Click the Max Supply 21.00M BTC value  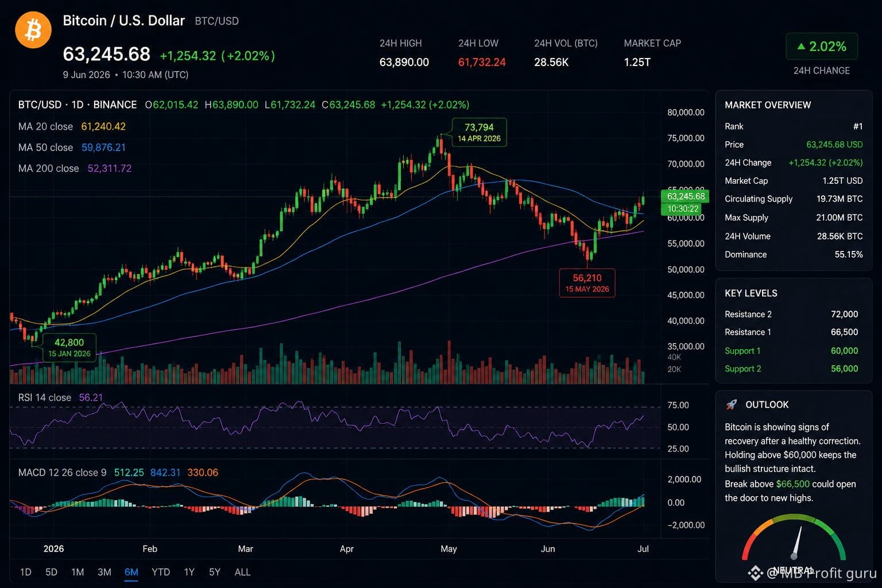point(840,218)
